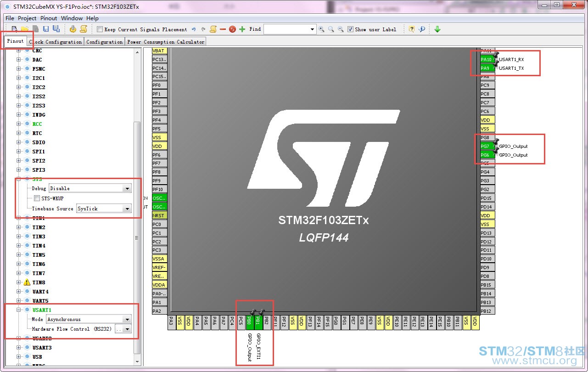
Task: Open the Project menu
Action: pyautogui.click(x=27, y=18)
